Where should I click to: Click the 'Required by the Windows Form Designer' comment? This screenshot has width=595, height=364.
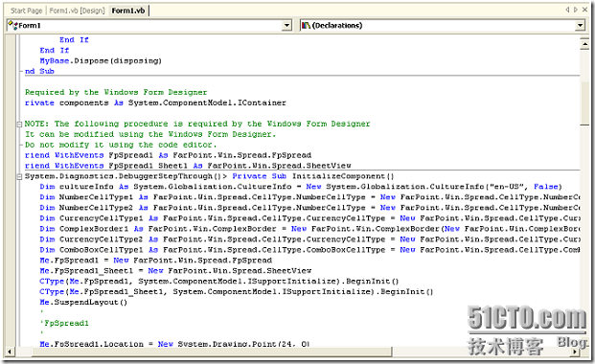(116, 92)
